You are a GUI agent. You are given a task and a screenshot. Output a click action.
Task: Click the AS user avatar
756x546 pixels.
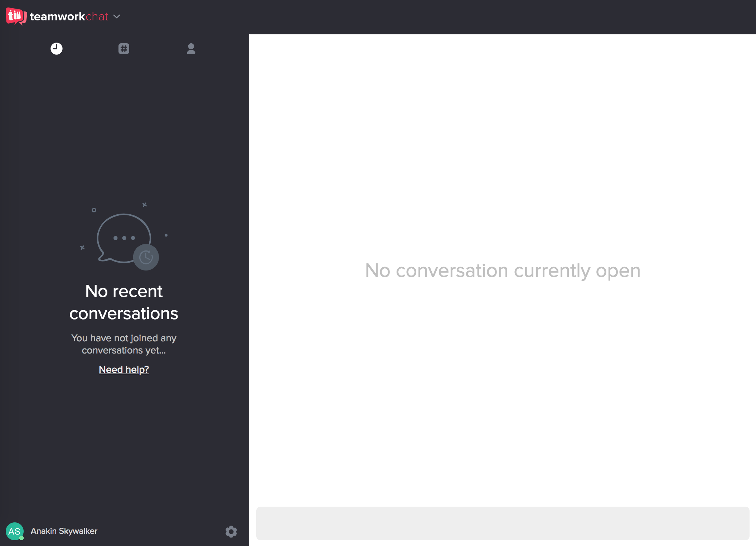point(14,531)
